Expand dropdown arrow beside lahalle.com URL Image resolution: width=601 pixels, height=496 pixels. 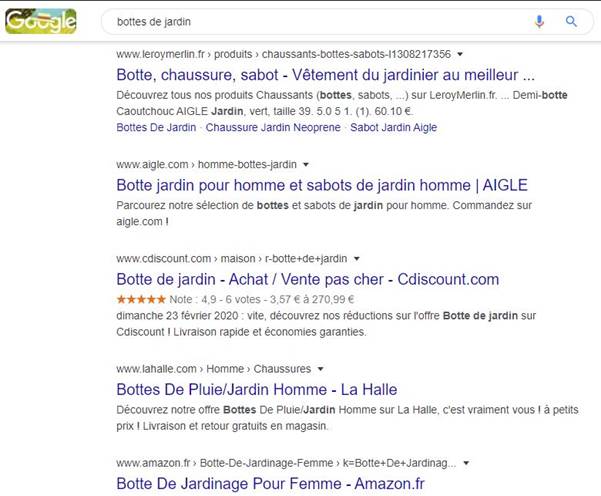click(x=320, y=369)
